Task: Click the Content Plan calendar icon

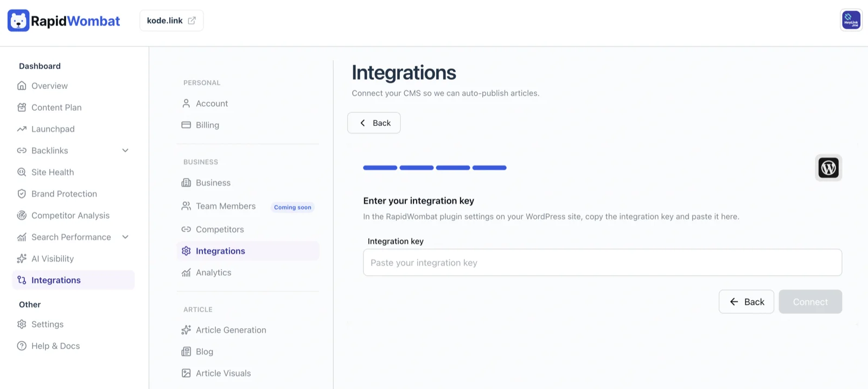Action: 22,107
